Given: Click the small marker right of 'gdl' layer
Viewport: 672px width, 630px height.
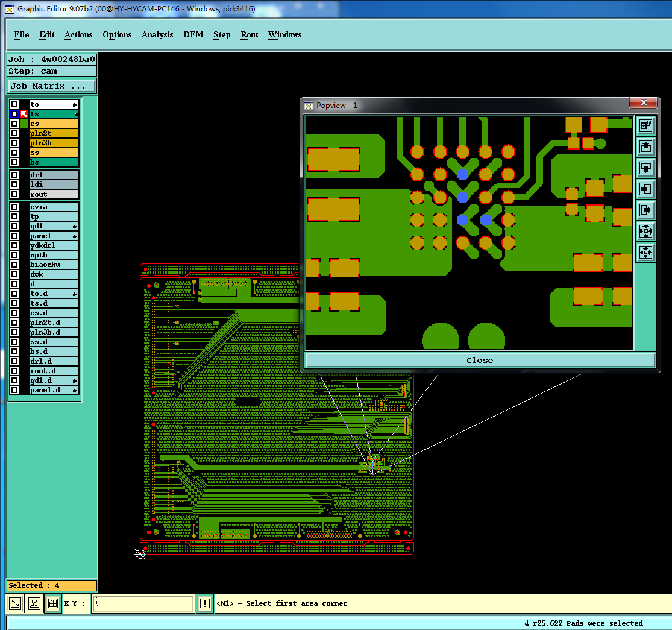Looking at the screenshot, I should tap(75, 226).
